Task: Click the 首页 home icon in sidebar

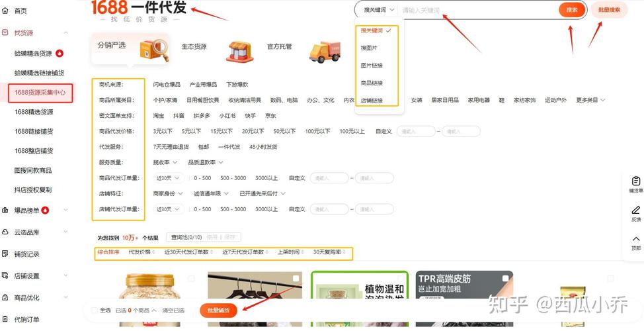Action: coord(5,11)
